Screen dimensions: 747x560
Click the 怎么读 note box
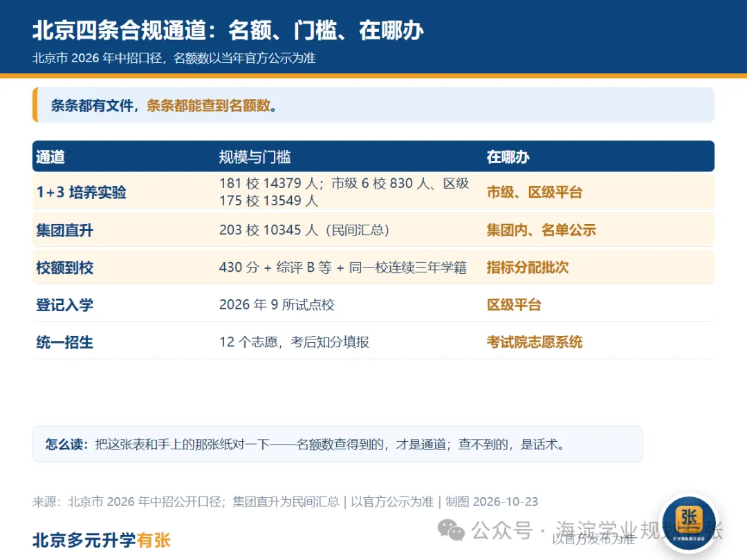point(338,445)
